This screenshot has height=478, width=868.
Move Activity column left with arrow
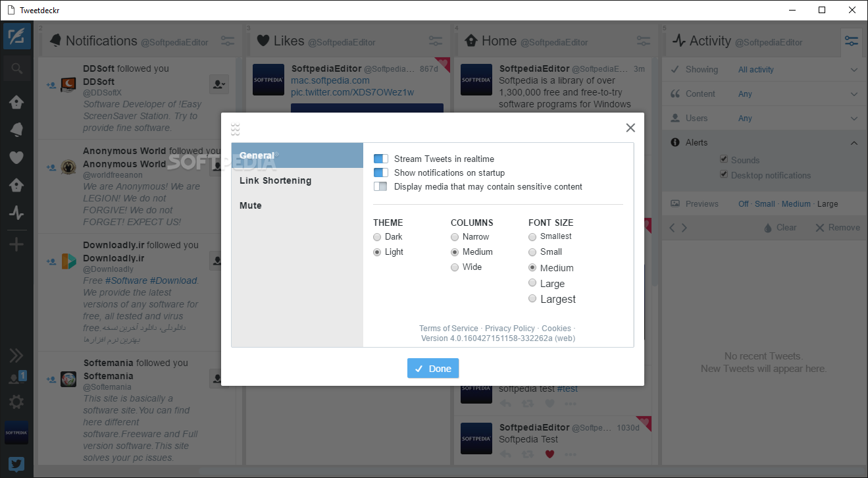672,228
